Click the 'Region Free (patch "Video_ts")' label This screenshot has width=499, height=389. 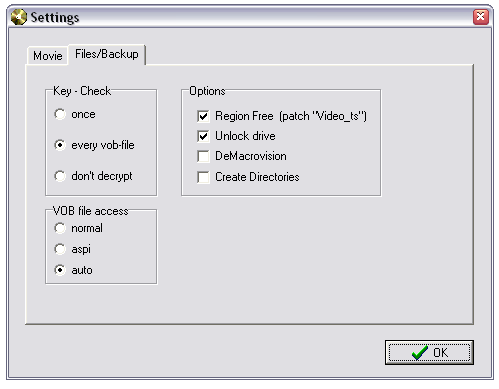[x=291, y=116]
